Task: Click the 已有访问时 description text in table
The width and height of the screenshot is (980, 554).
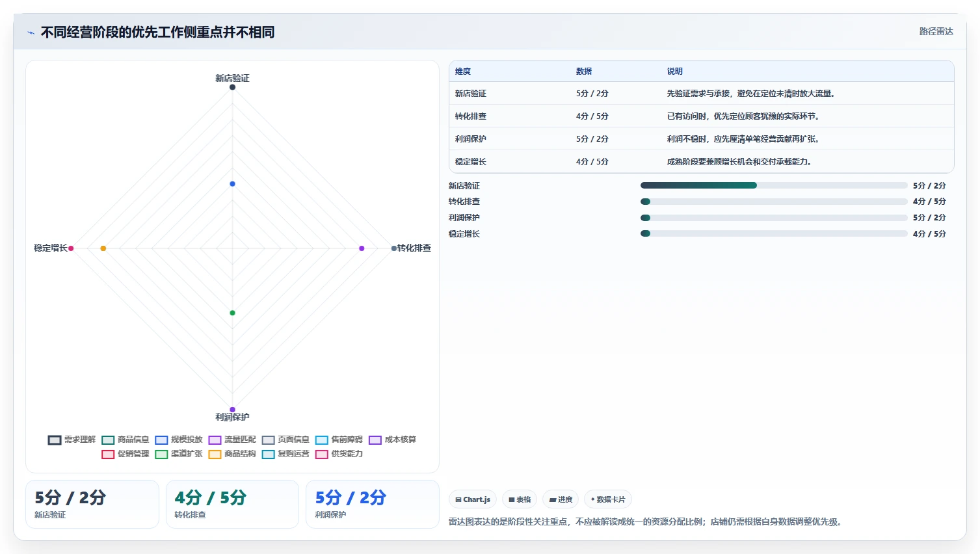Action: pyautogui.click(x=743, y=116)
